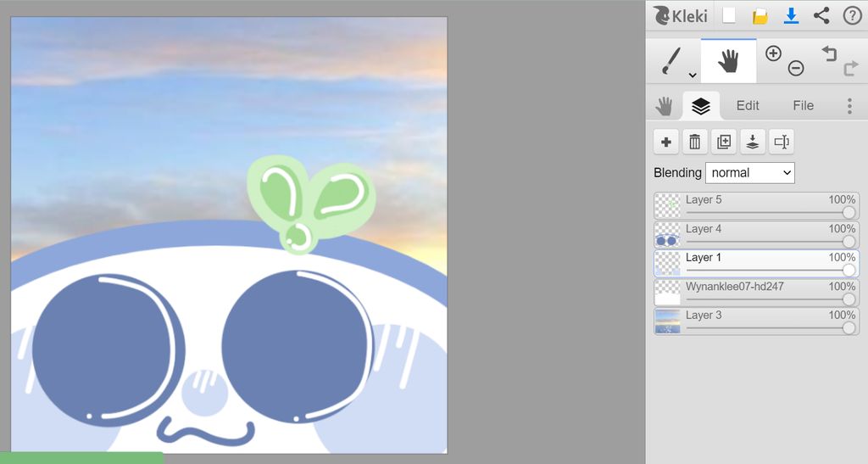868x464 pixels.
Task: Click Layer 4 opacity slider handle
Action: (849, 241)
